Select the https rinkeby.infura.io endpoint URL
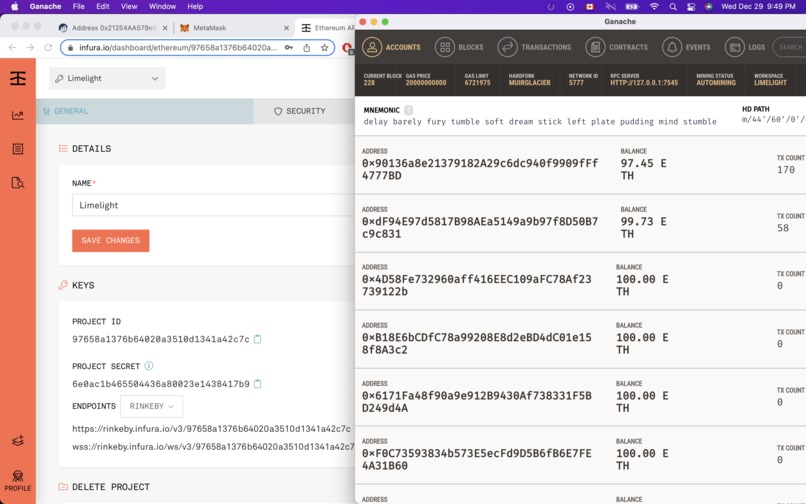The image size is (806, 504). [211, 428]
